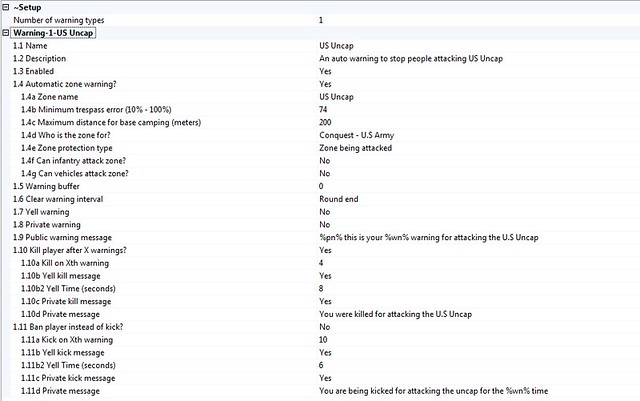This screenshot has width=640, height=401.
Task: Open Zone protection type value selection
Action: [355, 148]
